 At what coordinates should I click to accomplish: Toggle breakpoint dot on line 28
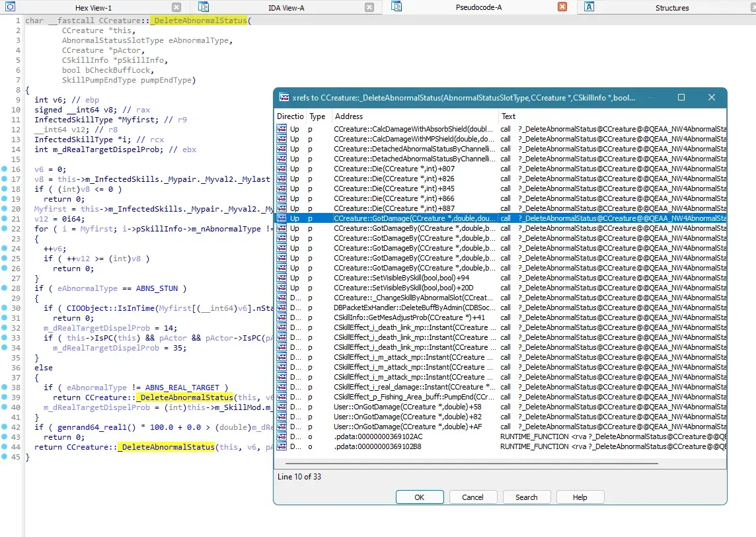point(5,288)
